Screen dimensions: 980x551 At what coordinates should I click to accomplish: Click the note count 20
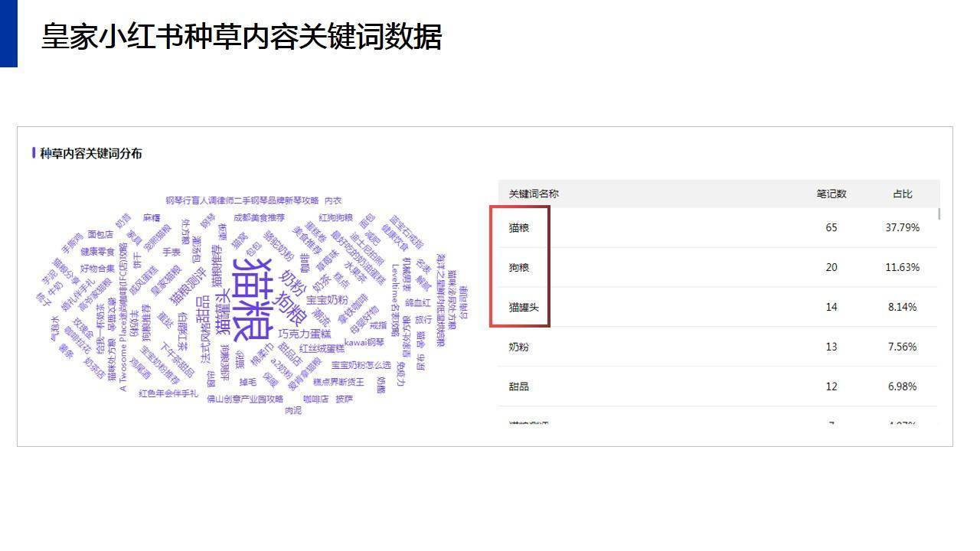point(831,268)
